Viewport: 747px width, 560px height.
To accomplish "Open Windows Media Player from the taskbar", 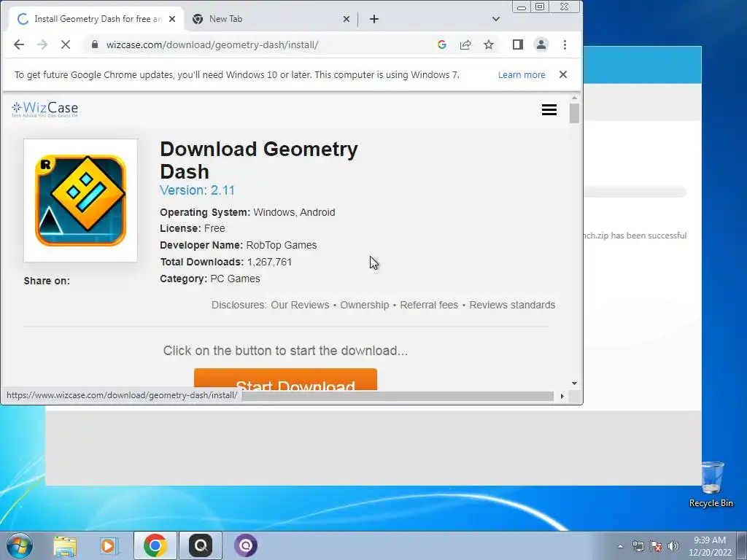I will pos(109,545).
